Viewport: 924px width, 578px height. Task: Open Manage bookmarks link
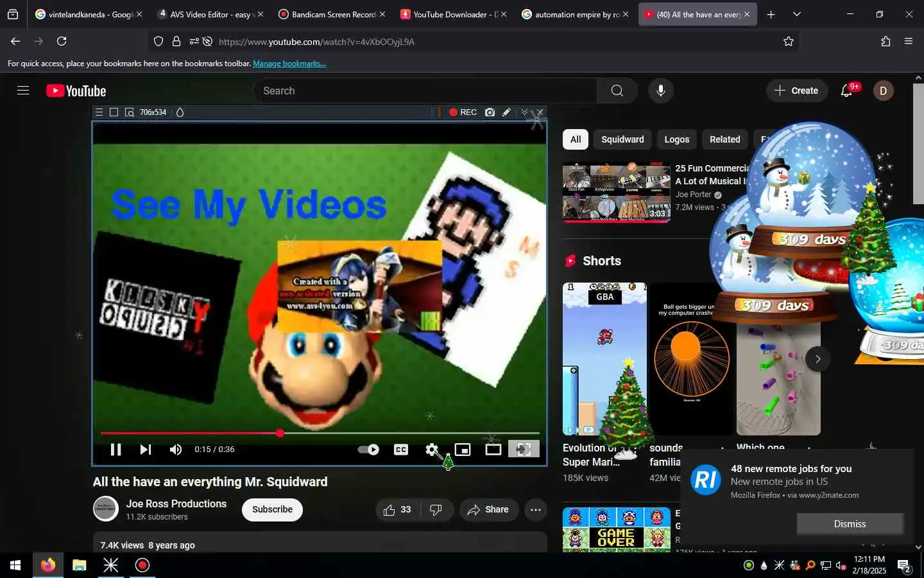click(289, 64)
